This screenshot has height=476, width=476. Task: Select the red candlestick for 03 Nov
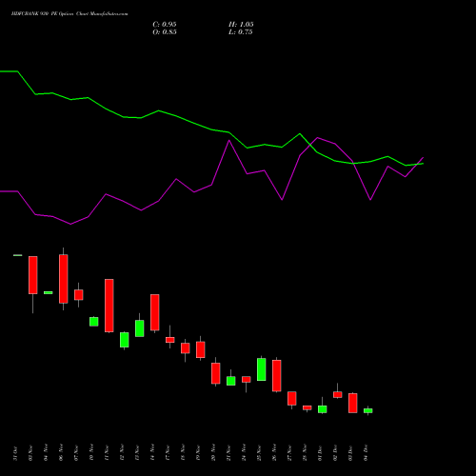(33, 275)
